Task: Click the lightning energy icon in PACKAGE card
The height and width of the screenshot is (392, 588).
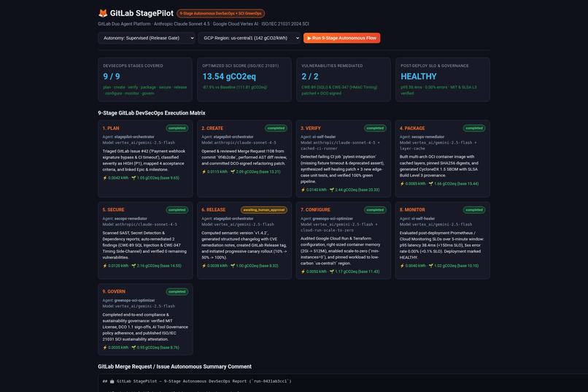Action: point(402,184)
